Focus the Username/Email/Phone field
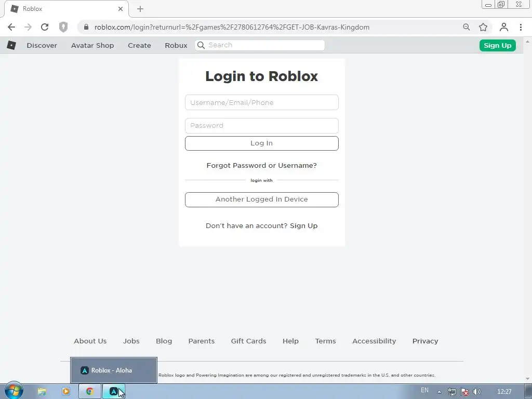The height and width of the screenshot is (399, 532). point(262,102)
